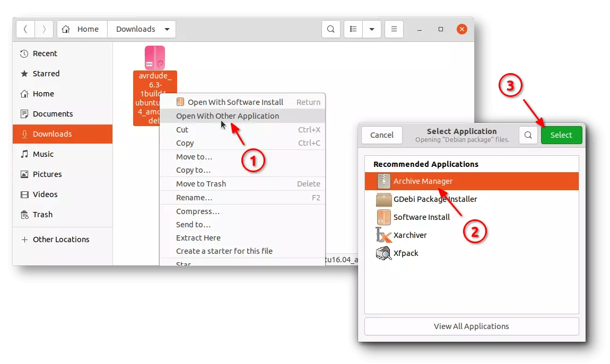
Task: Click the green Select button
Action: coord(561,135)
